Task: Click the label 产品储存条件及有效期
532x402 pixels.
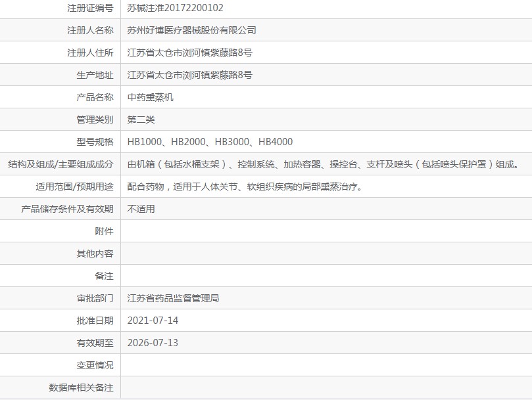Action: [x=67, y=209]
